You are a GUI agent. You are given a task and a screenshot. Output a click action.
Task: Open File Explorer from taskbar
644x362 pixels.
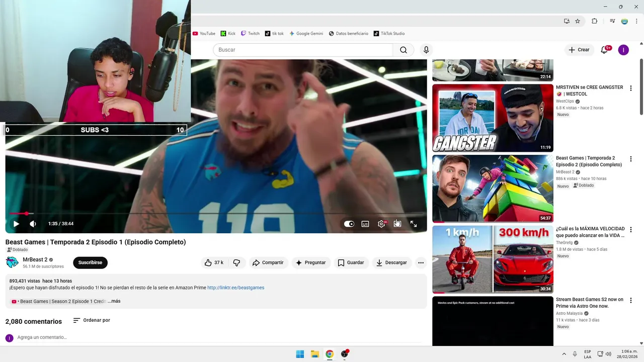(315, 354)
